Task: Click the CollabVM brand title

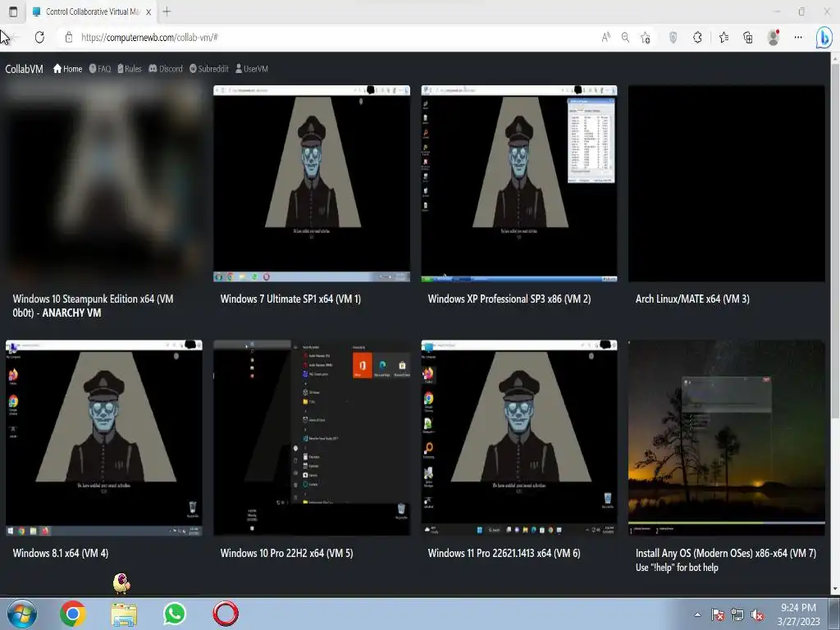Action: click(x=24, y=69)
